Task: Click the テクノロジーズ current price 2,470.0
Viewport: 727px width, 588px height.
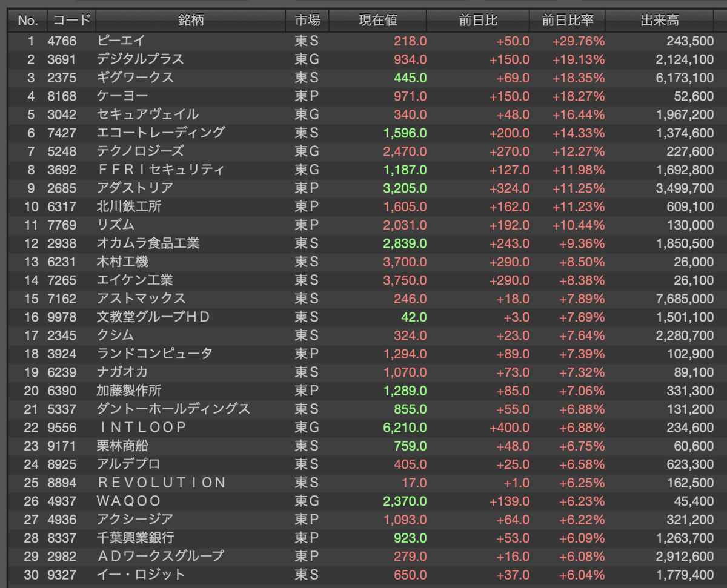Action: pos(405,151)
